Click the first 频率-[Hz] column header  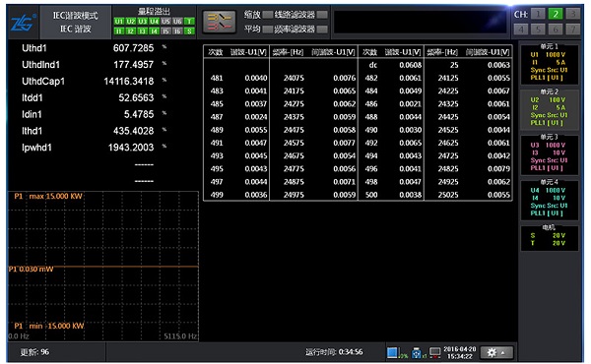[288, 52]
